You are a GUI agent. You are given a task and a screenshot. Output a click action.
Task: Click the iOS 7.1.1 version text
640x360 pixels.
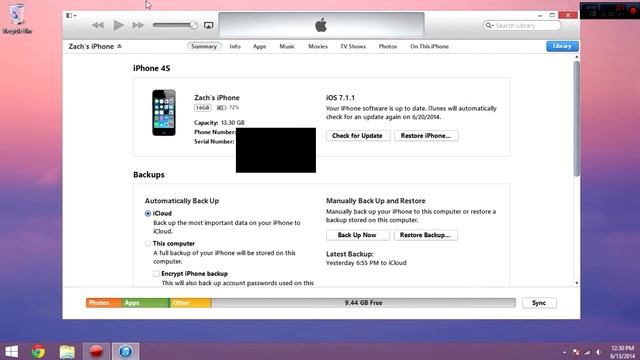click(x=340, y=98)
